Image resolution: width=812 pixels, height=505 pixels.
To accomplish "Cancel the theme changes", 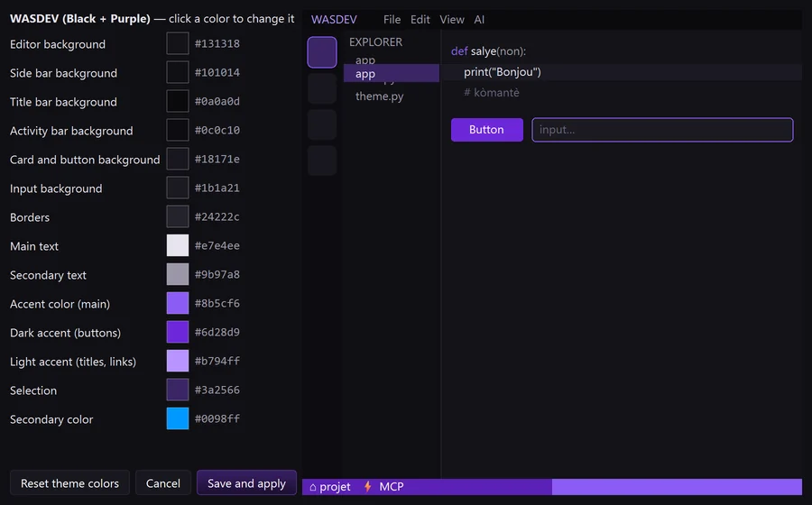I will (x=163, y=483).
